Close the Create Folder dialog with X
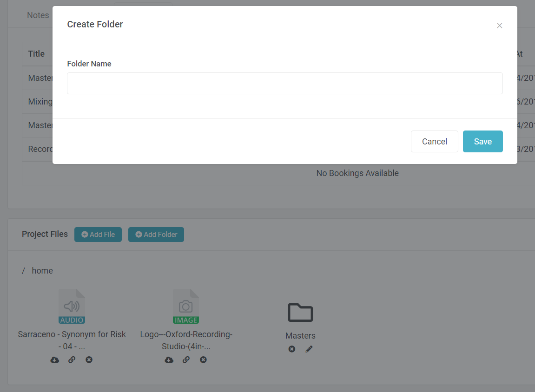The image size is (535, 392). [x=499, y=26]
